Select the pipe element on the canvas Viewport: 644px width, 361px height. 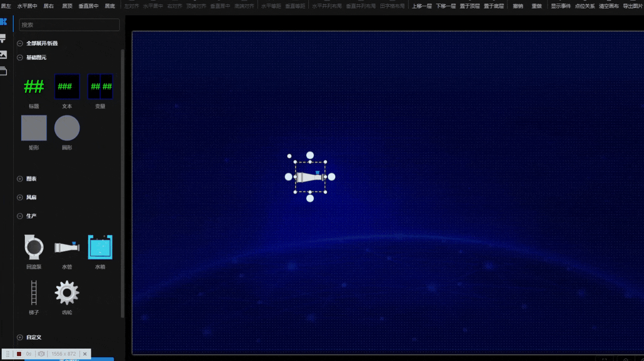coord(310,177)
